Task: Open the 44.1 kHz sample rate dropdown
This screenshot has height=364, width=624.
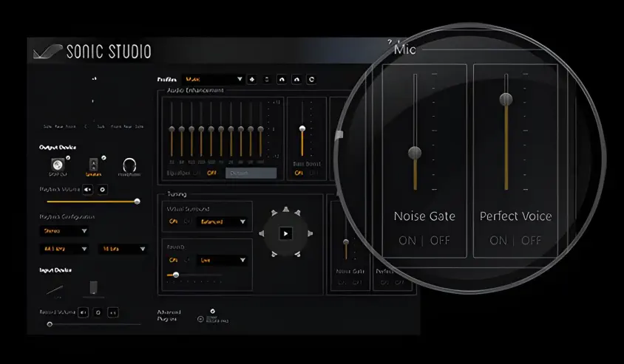Action: point(64,249)
